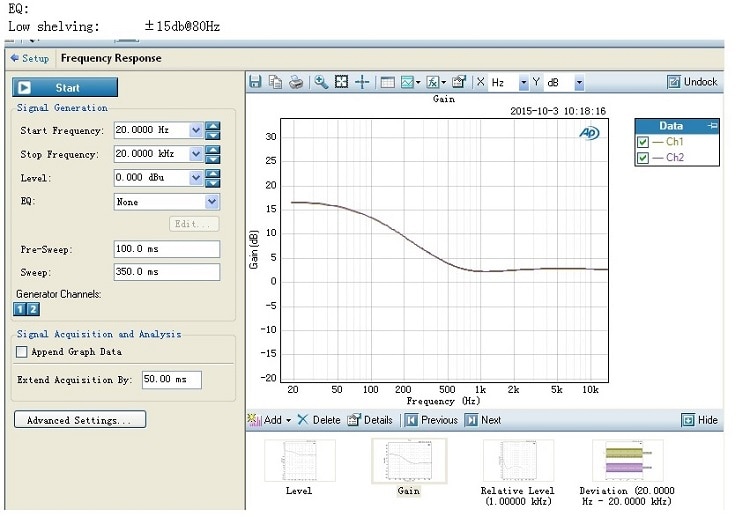750x517 pixels.
Task: Go back to Setup
Action: pos(30,58)
